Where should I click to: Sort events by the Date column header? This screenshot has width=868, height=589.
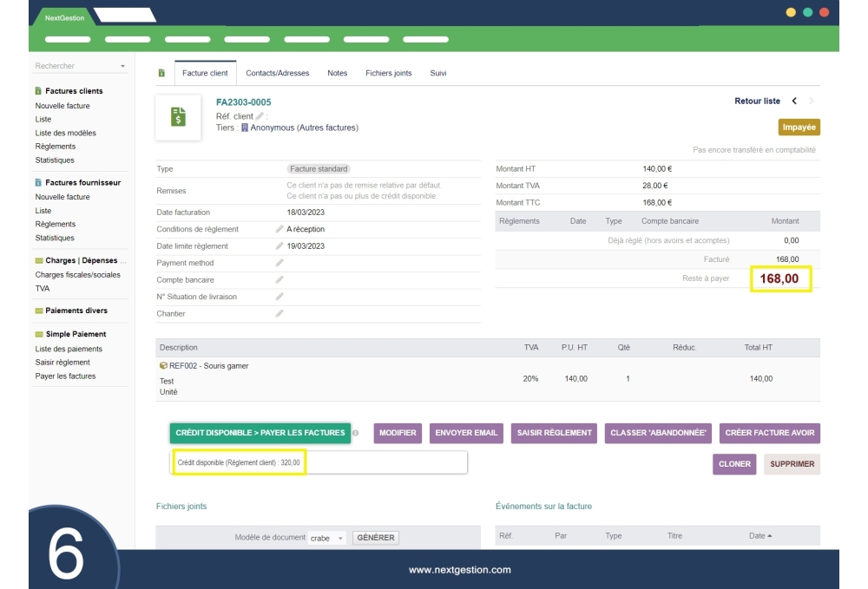click(760, 536)
